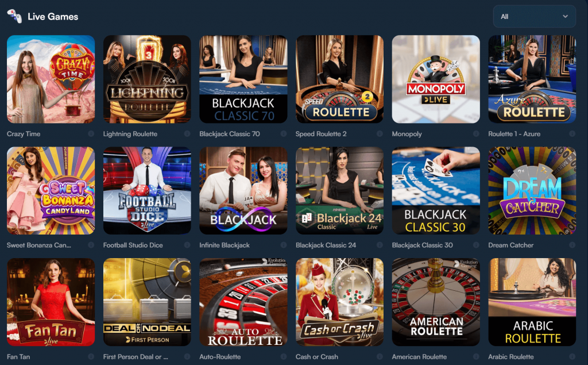Viewport: 588px width, 365px height.
Task: Launch Lightning Roulette game tile
Action: [x=147, y=79]
